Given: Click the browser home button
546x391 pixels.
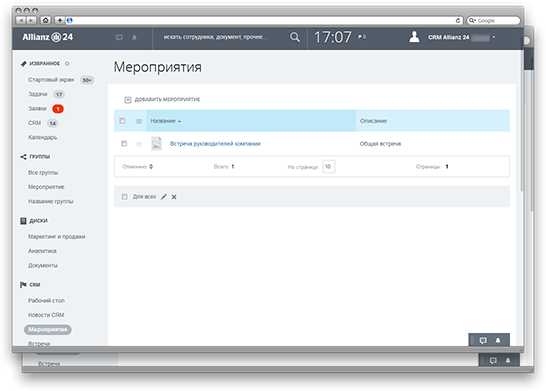Looking at the screenshot, I should pos(46,20).
